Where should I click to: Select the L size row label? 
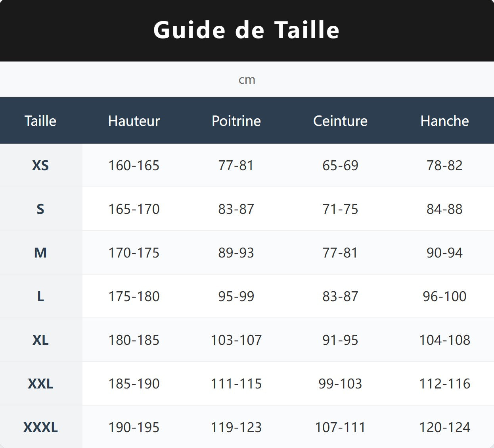tap(40, 296)
